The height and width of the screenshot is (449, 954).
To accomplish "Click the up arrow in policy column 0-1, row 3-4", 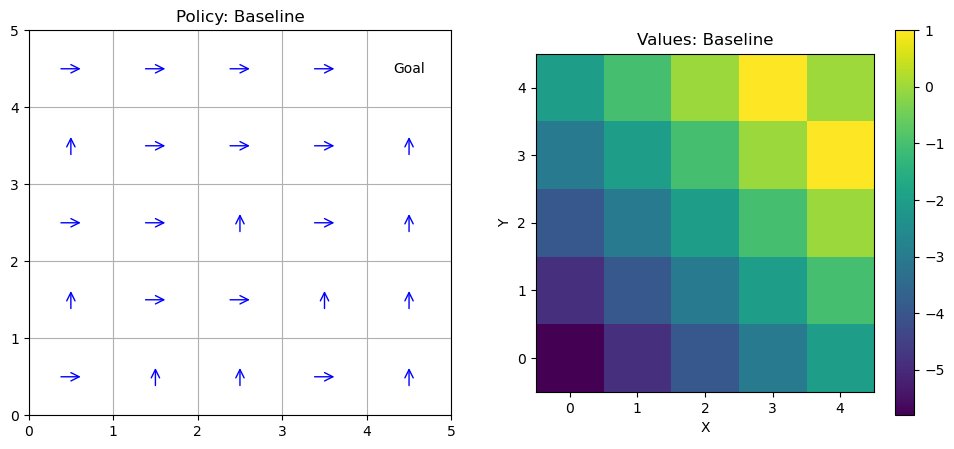I will pyautogui.click(x=70, y=146).
